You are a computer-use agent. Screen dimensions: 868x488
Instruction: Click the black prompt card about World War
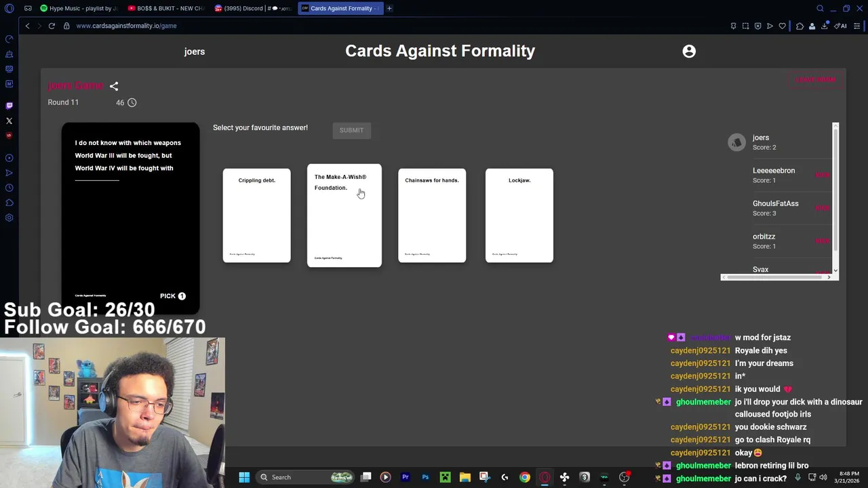(x=130, y=218)
